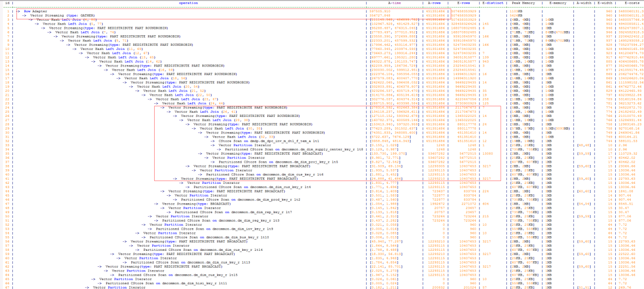Click the 'A-time' column header
The height and width of the screenshot is (289, 644).
tap(395, 3)
